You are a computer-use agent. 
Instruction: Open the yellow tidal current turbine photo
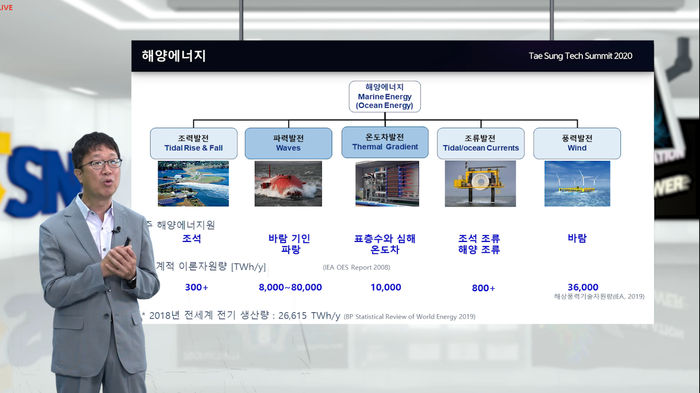pyautogui.click(x=480, y=184)
